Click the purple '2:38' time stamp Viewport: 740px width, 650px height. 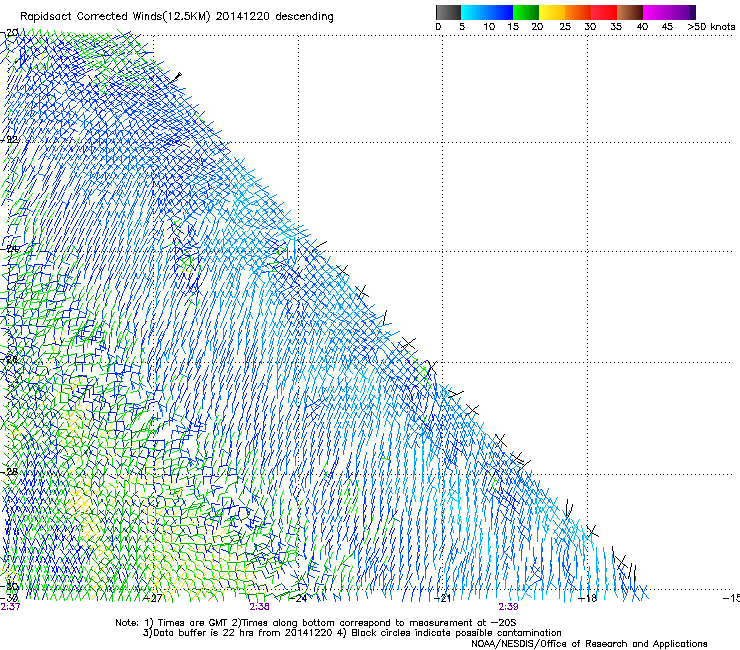[x=260, y=607]
